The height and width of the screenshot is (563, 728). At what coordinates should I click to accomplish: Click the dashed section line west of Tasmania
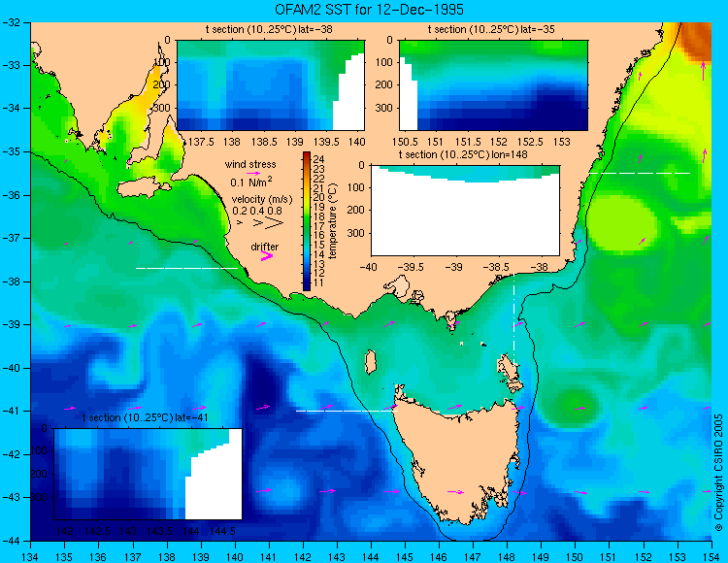pyautogui.click(x=347, y=411)
